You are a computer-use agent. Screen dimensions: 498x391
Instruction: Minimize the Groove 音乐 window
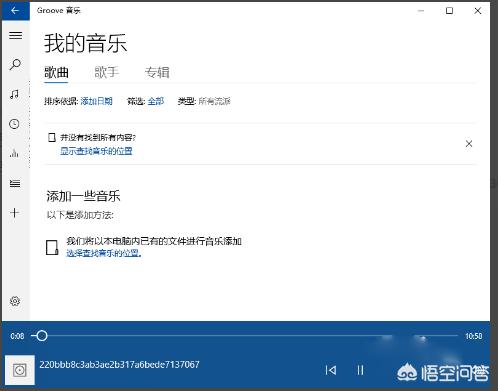tap(421, 11)
